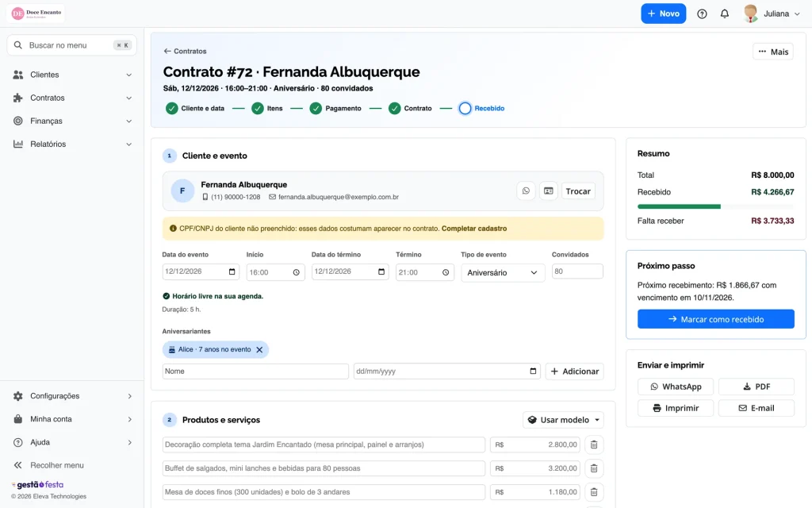Image resolution: width=812 pixels, height=508 pixels.
Task: Open clock picker for Início time
Action: (x=297, y=273)
